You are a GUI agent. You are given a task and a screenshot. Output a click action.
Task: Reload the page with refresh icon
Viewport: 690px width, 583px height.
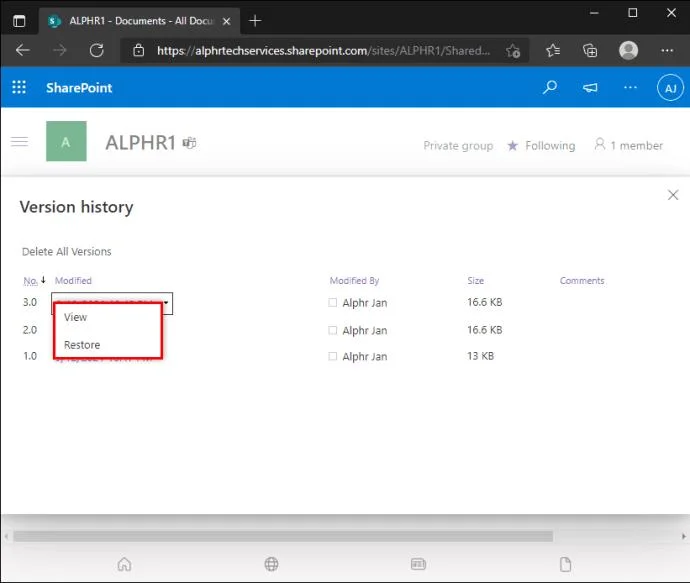pyautogui.click(x=97, y=51)
